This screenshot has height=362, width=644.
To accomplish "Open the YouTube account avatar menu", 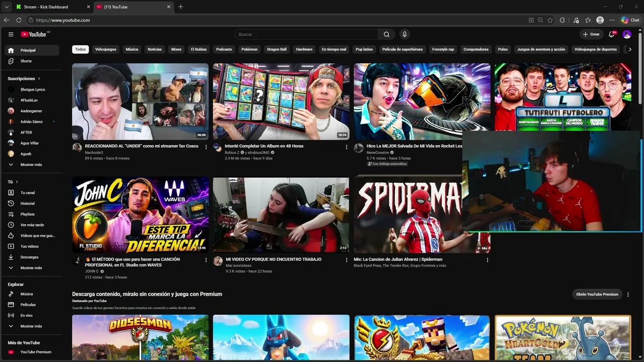I will pos(627,34).
